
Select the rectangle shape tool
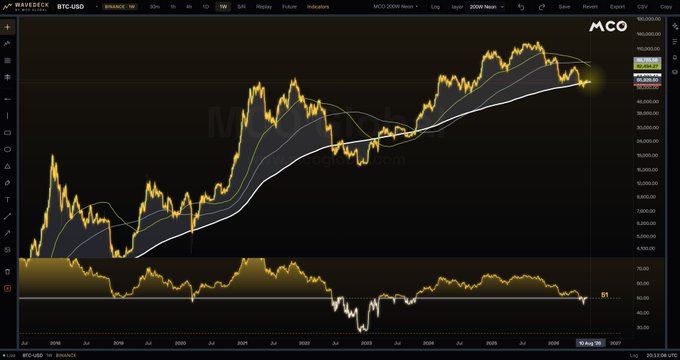coord(7,133)
